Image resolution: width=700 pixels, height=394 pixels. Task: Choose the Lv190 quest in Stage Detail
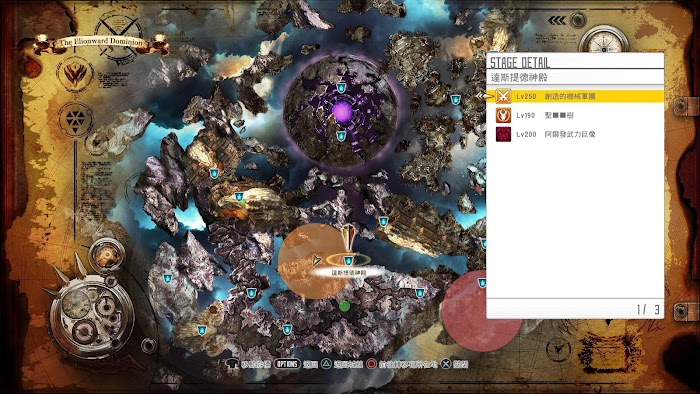(x=575, y=115)
